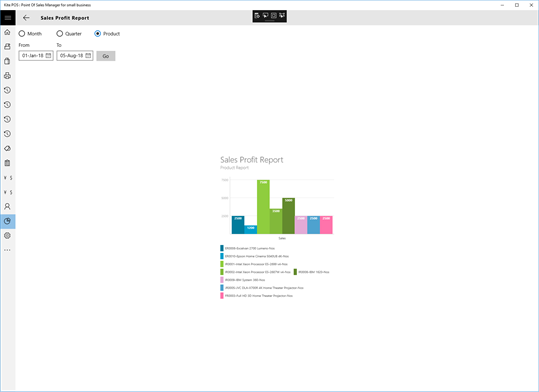Click the dark green 5000 bar
The image size is (539, 392).
(288, 216)
